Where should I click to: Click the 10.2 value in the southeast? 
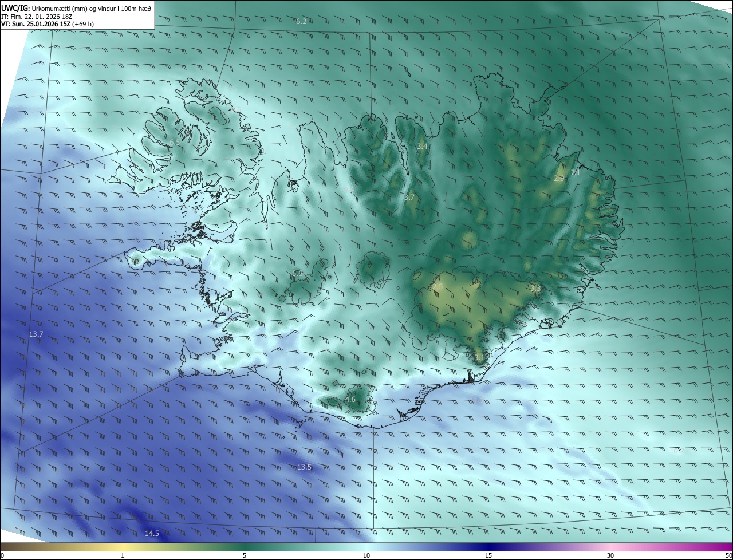[x=677, y=451]
